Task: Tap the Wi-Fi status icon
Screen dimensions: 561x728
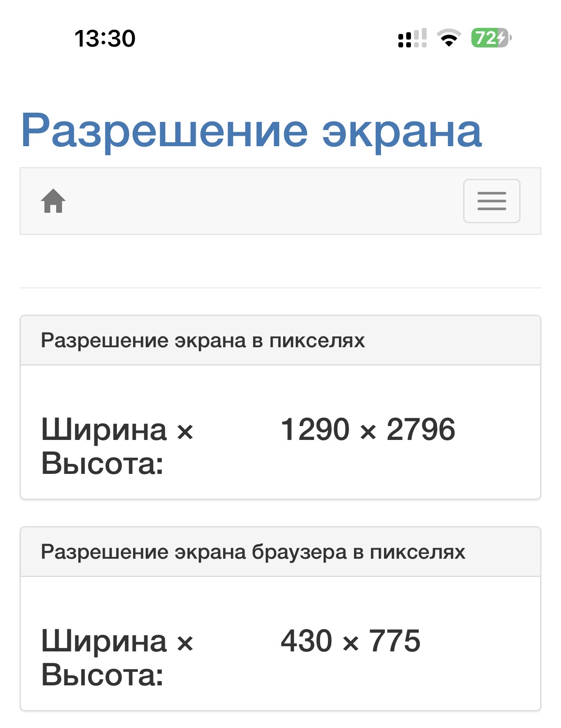Action: pyautogui.click(x=449, y=38)
